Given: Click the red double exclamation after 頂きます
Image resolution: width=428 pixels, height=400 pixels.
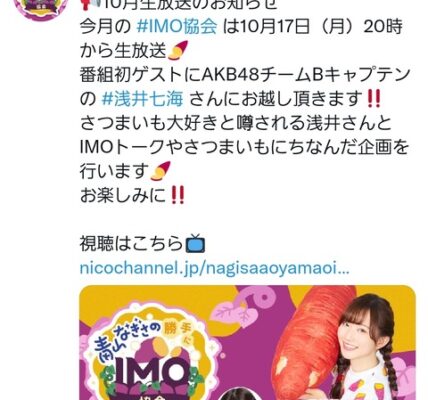Looking at the screenshot, I should pyautogui.click(x=373, y=99).
